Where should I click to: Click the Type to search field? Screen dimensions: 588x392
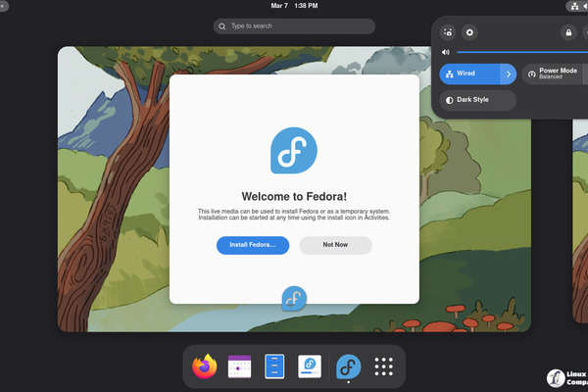294,25
